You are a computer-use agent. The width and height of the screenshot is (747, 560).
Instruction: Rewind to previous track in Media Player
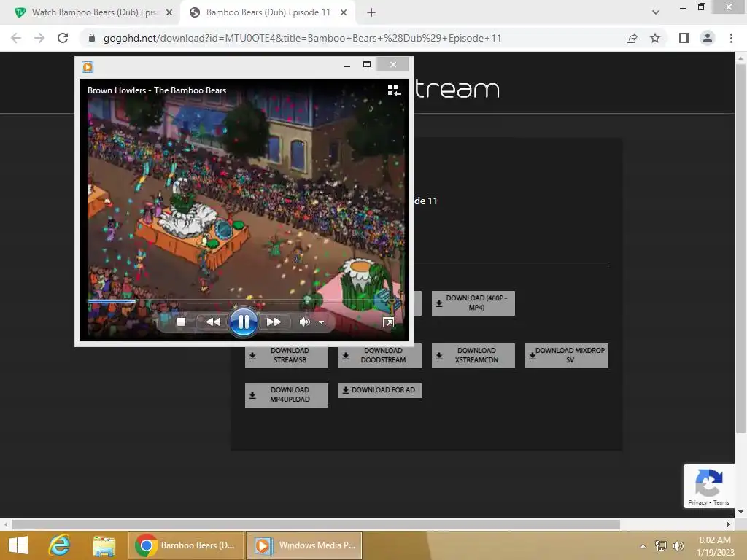pyautogui.click(x=213, y=322)
